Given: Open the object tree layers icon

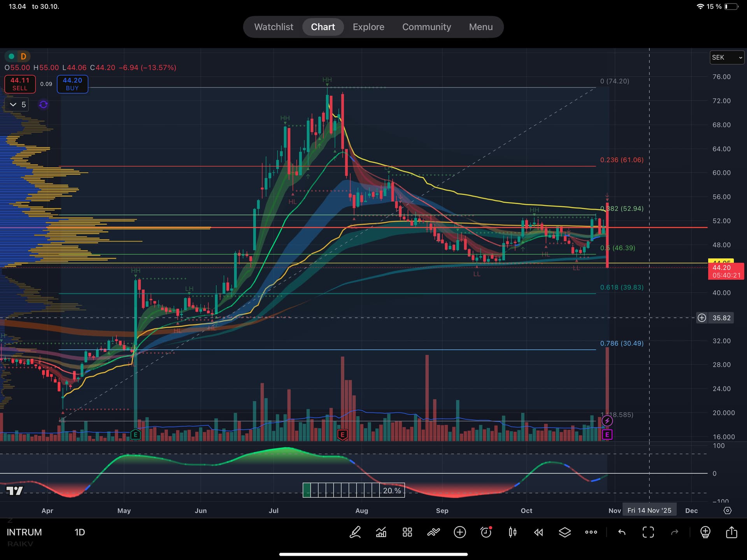Looking at the screenshot, I should (565, 532).
